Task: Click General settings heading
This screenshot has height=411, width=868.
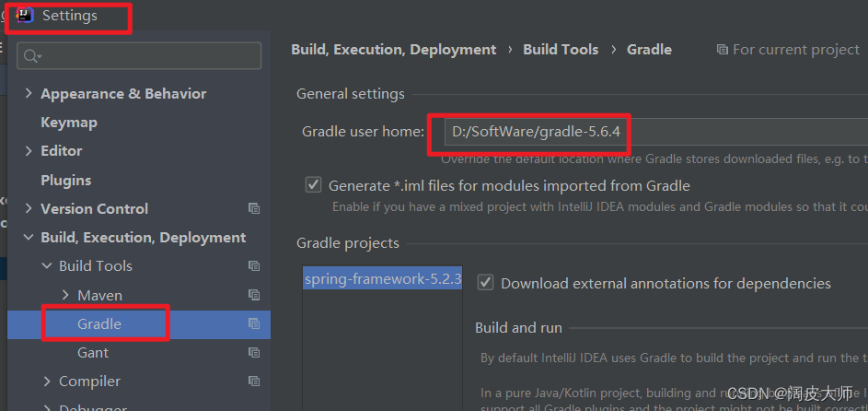Action: pyautogui.click(x=351, y=94)
